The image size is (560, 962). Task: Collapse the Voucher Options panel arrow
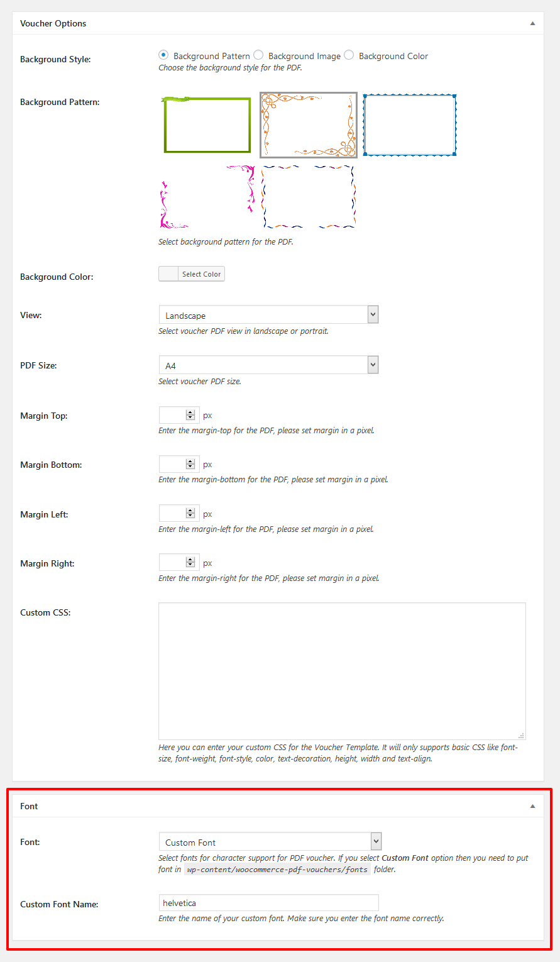point(532,24)
